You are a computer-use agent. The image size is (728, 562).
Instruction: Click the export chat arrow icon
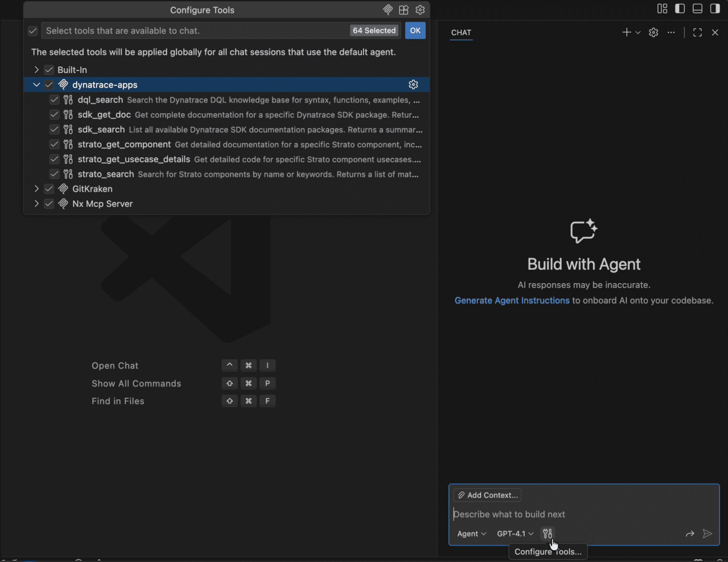690,534
